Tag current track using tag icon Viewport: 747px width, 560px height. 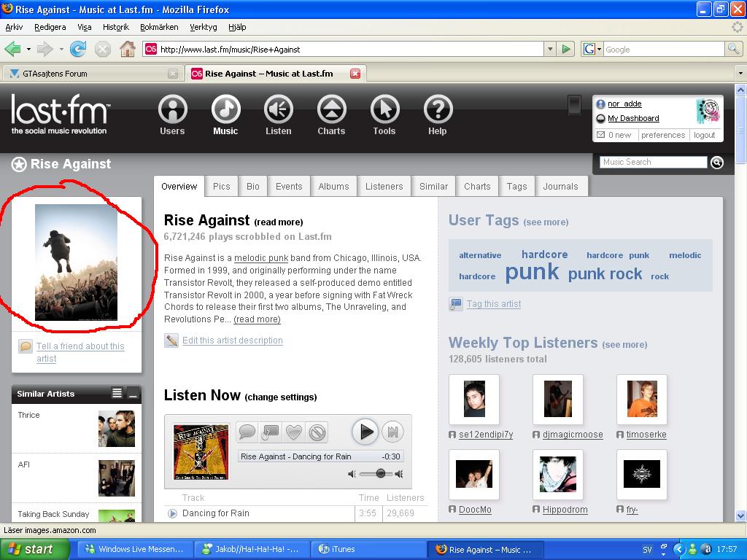click(x=270, y=432)
